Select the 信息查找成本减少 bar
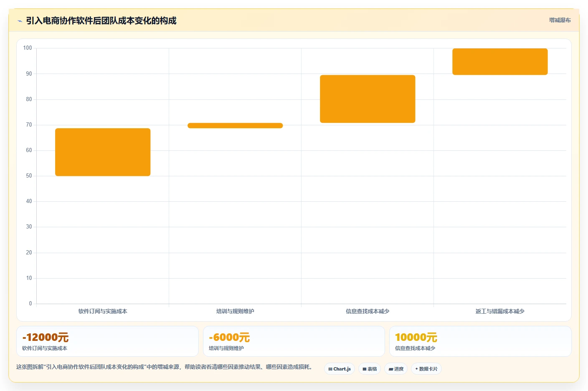 367,99
